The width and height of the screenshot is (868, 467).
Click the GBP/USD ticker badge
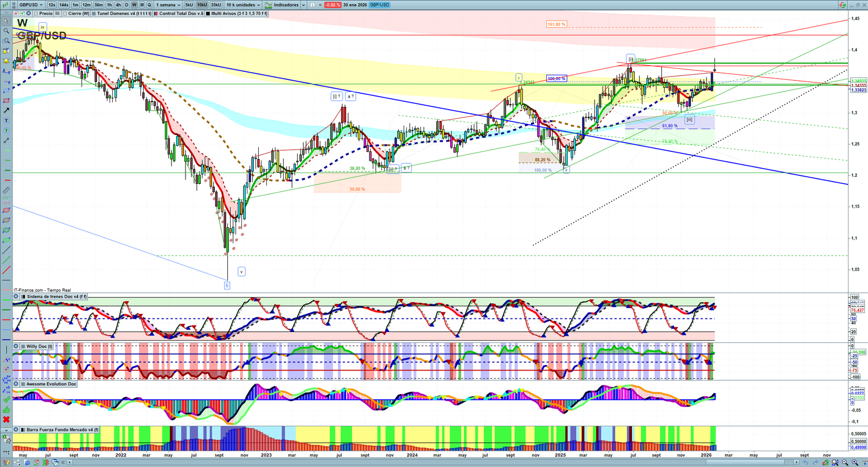point(379,5)
